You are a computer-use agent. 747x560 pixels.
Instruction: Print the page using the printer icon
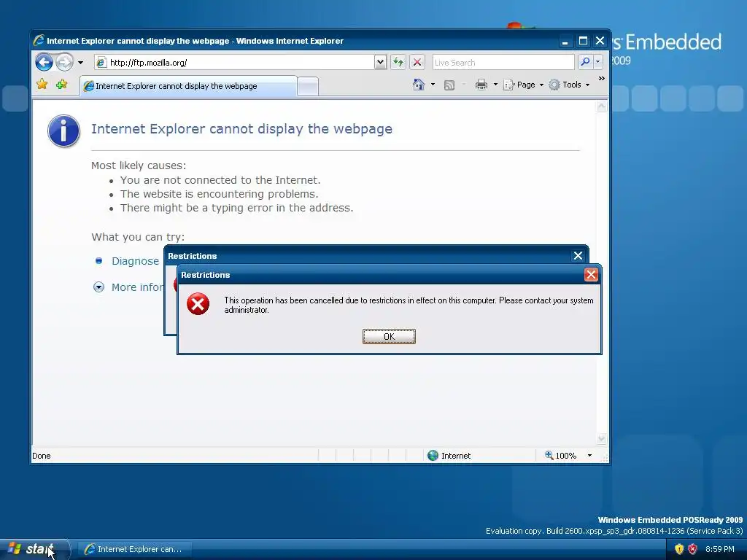tap(481, 85)
